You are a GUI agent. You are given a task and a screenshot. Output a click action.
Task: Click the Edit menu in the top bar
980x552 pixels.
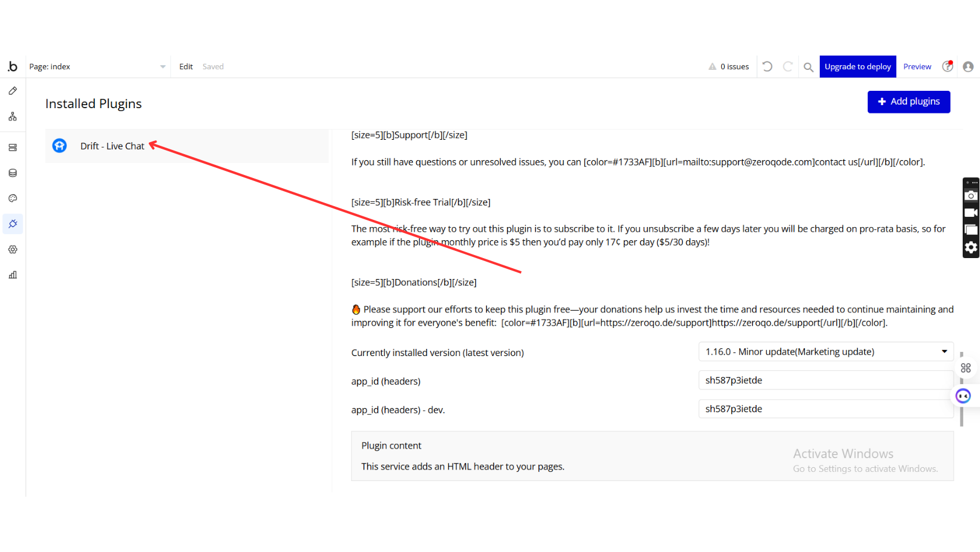click(186, 66)
